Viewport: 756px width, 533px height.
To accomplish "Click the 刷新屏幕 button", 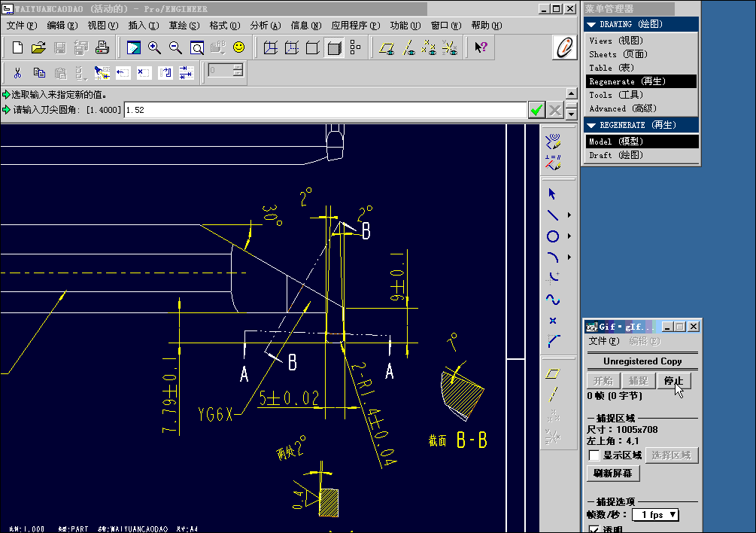I will (613, 474).
